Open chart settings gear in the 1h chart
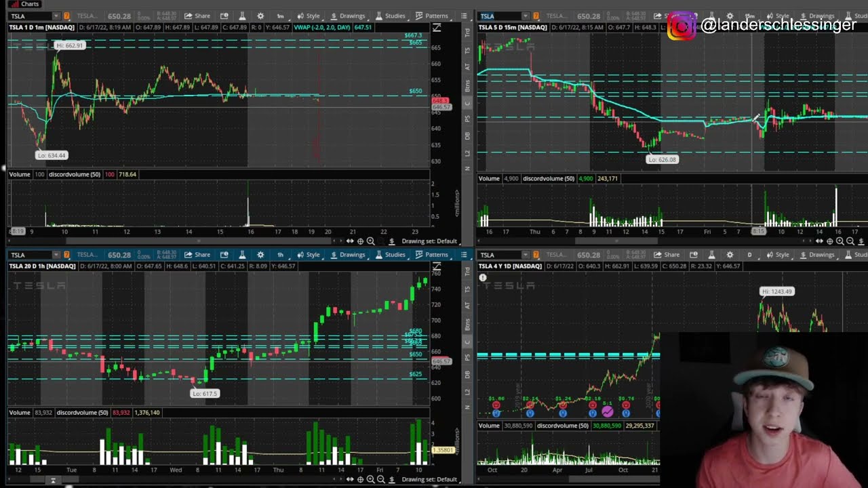 260,255
